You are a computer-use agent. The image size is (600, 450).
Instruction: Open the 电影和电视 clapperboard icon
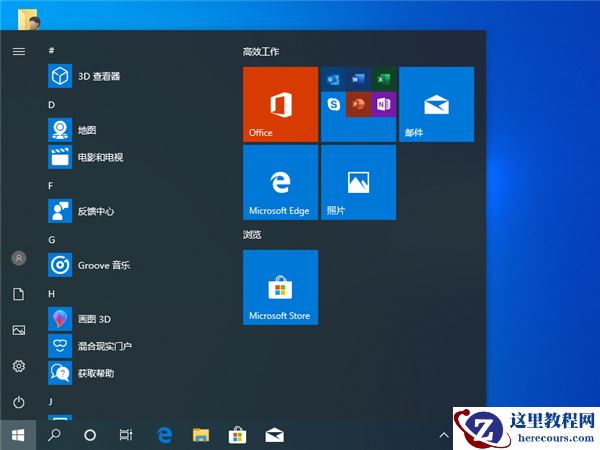click(60, 157)
